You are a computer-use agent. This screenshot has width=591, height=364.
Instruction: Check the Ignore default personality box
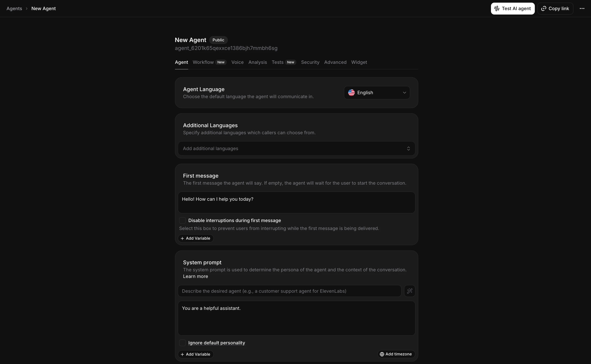pos(182,343)
